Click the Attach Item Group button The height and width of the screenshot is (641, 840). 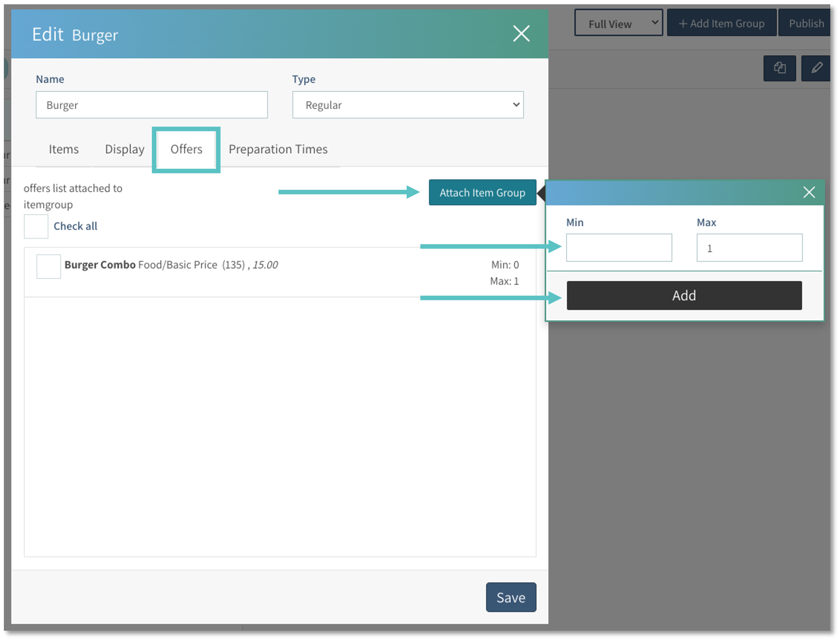pyautogui.click(x=482, y=192)
